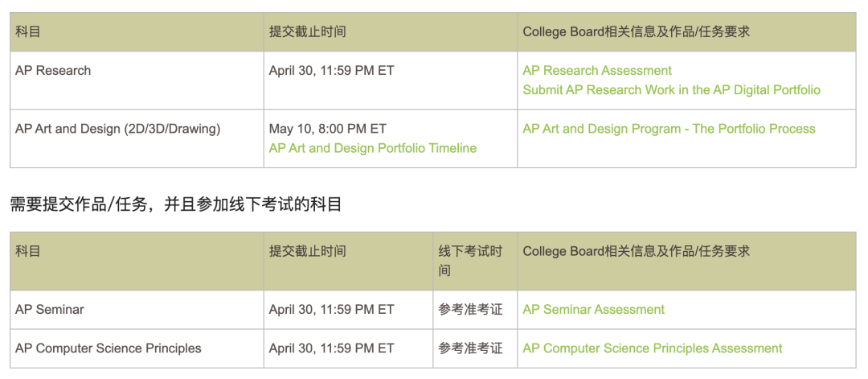Open the AP Seminar Assessment link
This screenshot has height=379, width=868.
[x=593, y=310]
